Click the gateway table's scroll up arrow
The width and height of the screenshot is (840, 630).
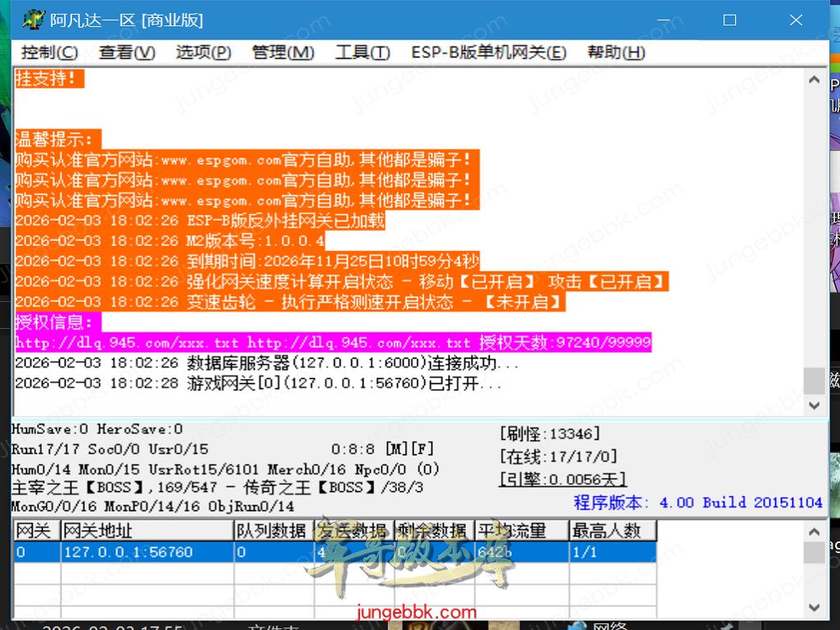coord(814,532)
